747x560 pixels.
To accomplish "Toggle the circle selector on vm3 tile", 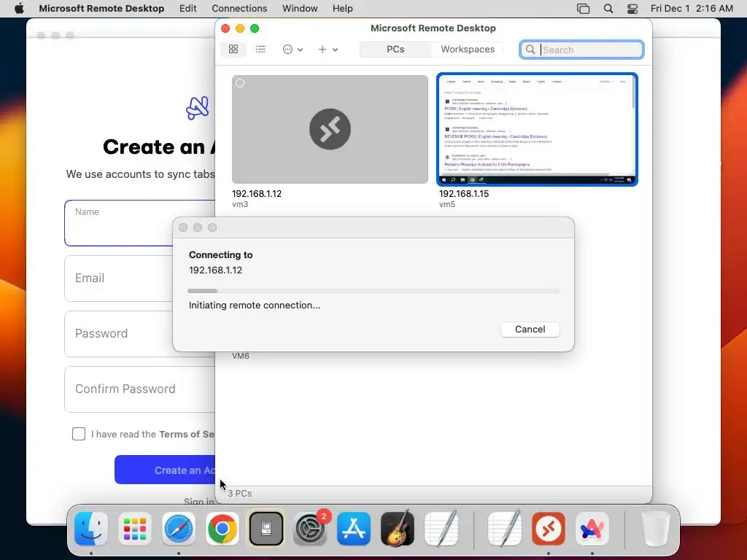I will [240, 83].
